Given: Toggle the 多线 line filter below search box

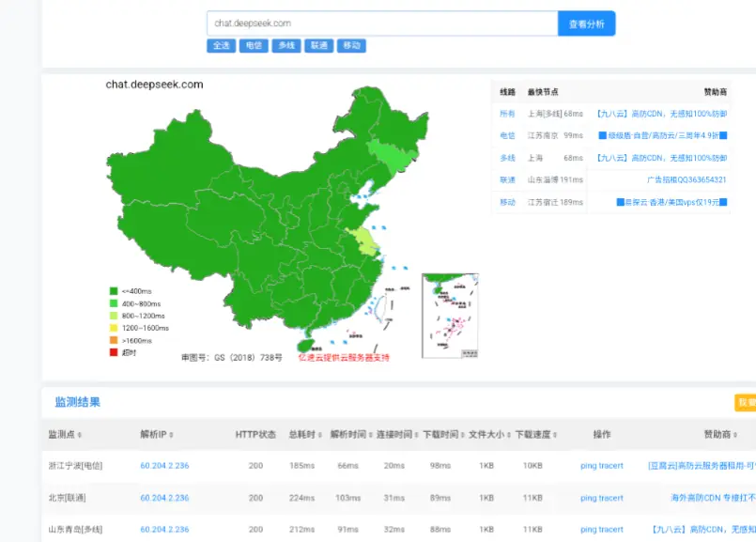Looking at the screenshot, I should tap(286, 45).
